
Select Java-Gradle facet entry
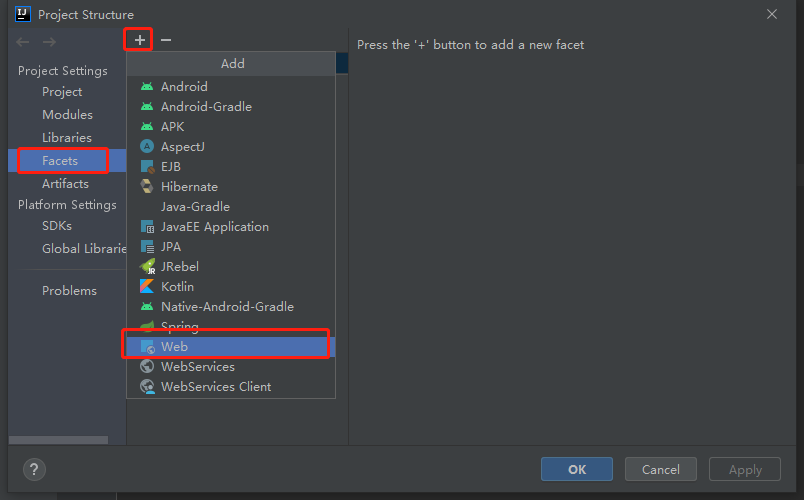pyautogui.click(x=231, y=207)
